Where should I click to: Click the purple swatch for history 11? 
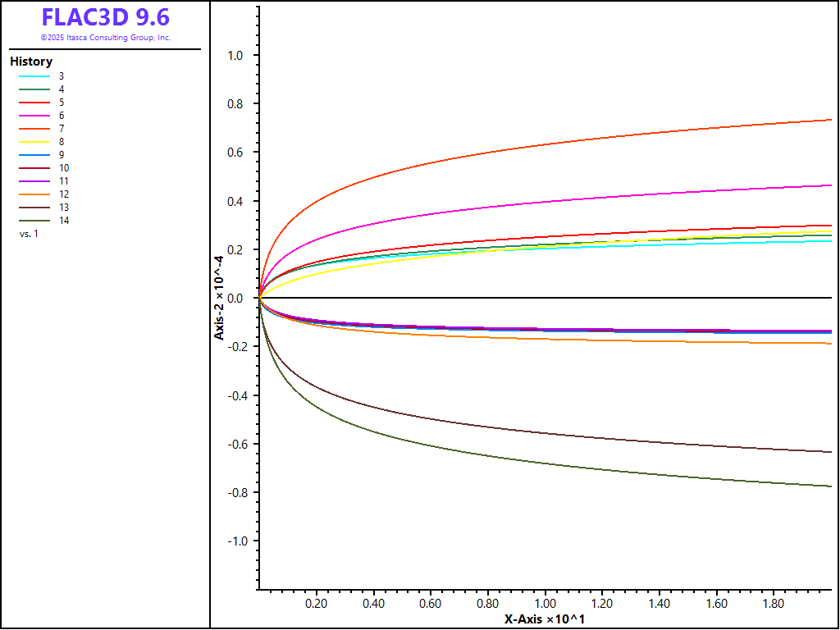tap(35, 181)
